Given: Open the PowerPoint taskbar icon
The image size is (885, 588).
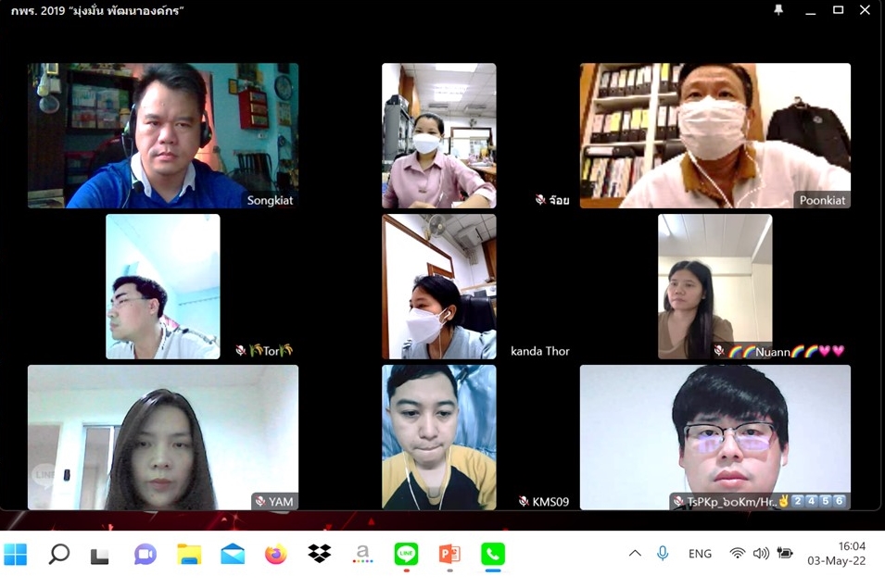Looking at the screenshot, I should coord(449,554).
